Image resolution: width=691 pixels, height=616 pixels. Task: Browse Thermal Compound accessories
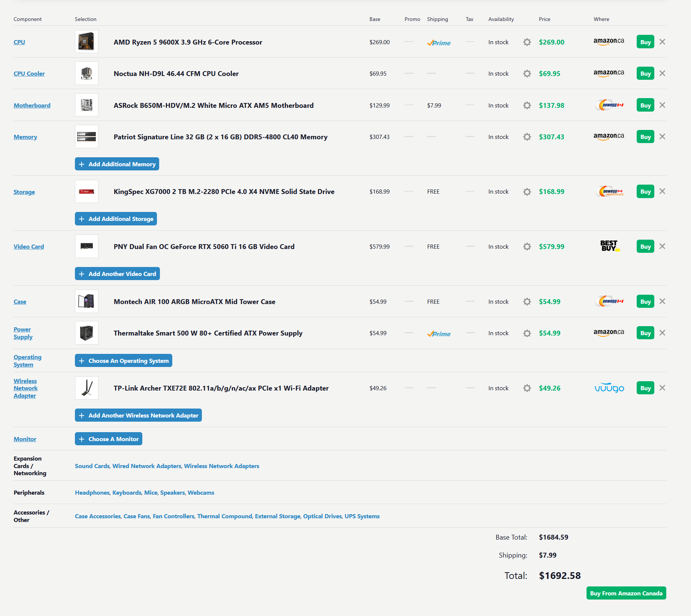(x=225, y=516)
